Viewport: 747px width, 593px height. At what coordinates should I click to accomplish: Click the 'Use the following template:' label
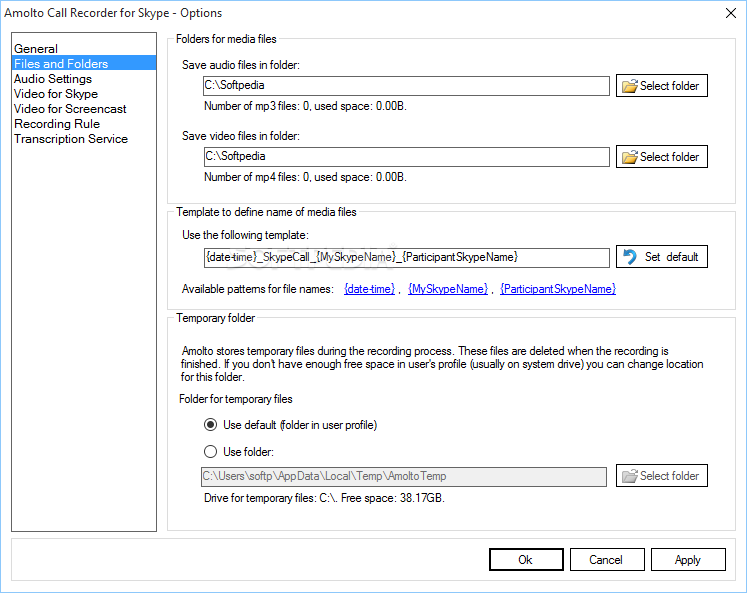246,235
